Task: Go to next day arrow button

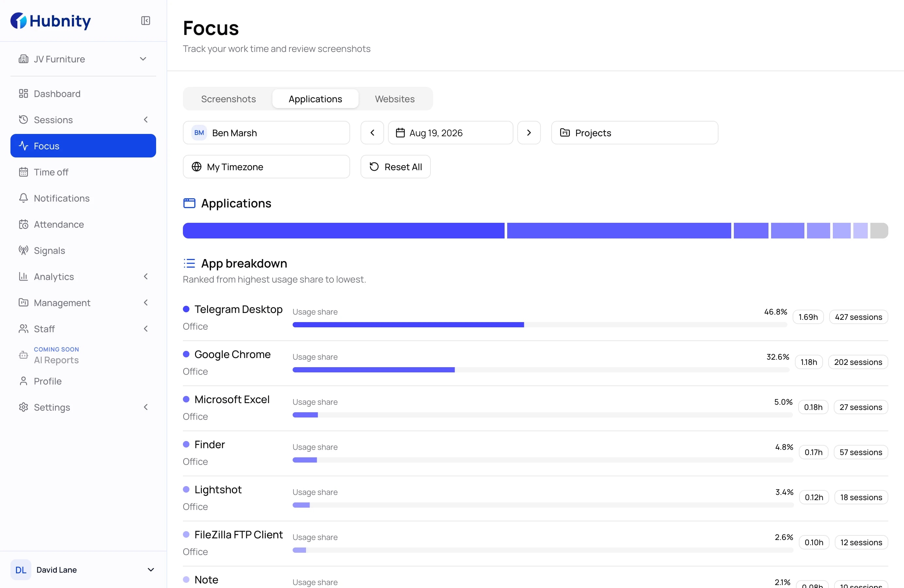Action: [x=529, y=133]
